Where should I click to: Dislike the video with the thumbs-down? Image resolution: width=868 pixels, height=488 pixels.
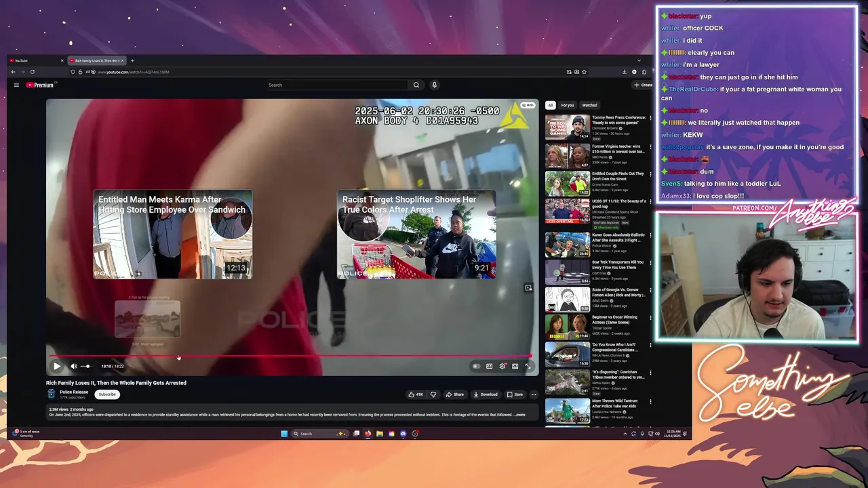pyautogui.click(x=433, y=394)
